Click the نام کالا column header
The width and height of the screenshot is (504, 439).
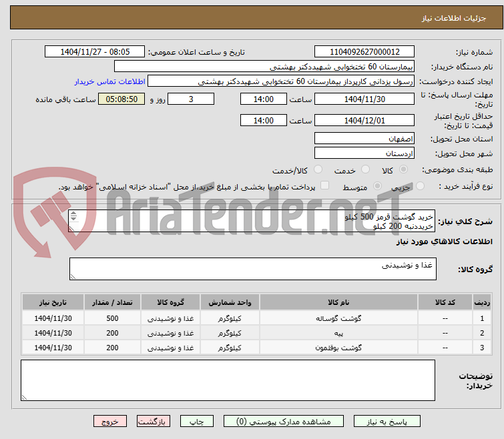point(338,302)
